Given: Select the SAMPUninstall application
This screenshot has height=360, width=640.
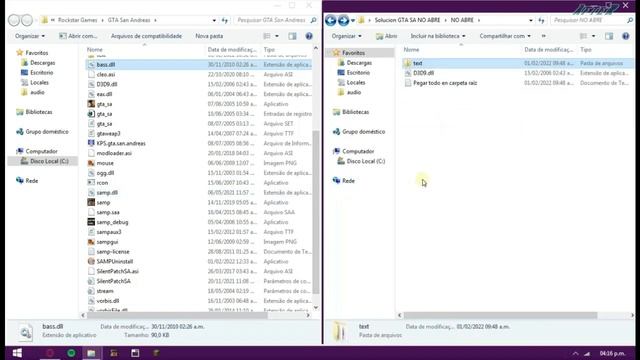Looking at the screenshot, I should coord(115,261).
